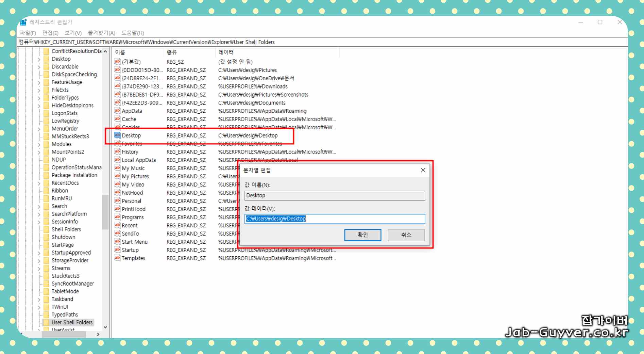Click the Recent value icon
This screenshot has height=354, width=644.
117,225
